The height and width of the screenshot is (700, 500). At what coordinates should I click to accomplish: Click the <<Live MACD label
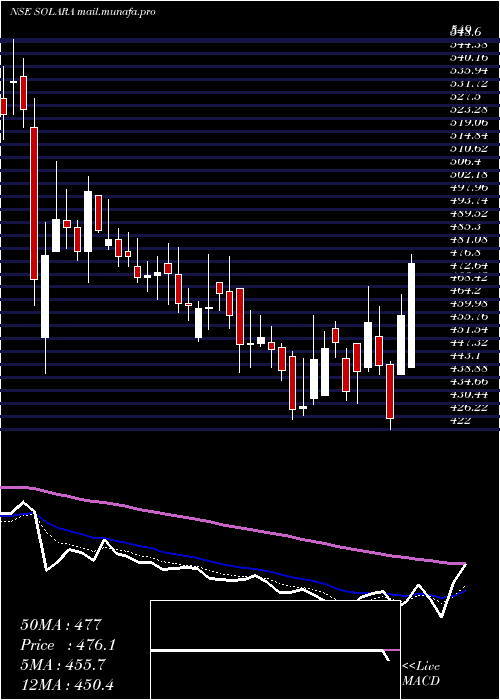coord(421,673)
